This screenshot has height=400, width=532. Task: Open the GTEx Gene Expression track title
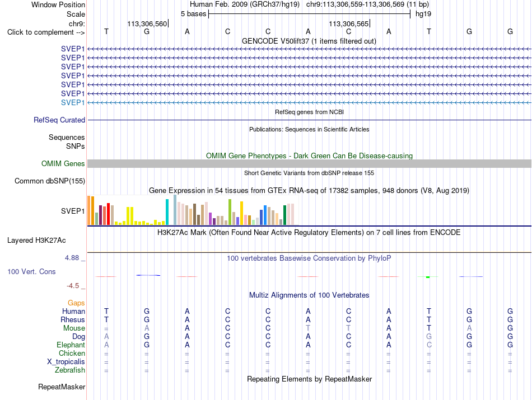coord(309,191)
